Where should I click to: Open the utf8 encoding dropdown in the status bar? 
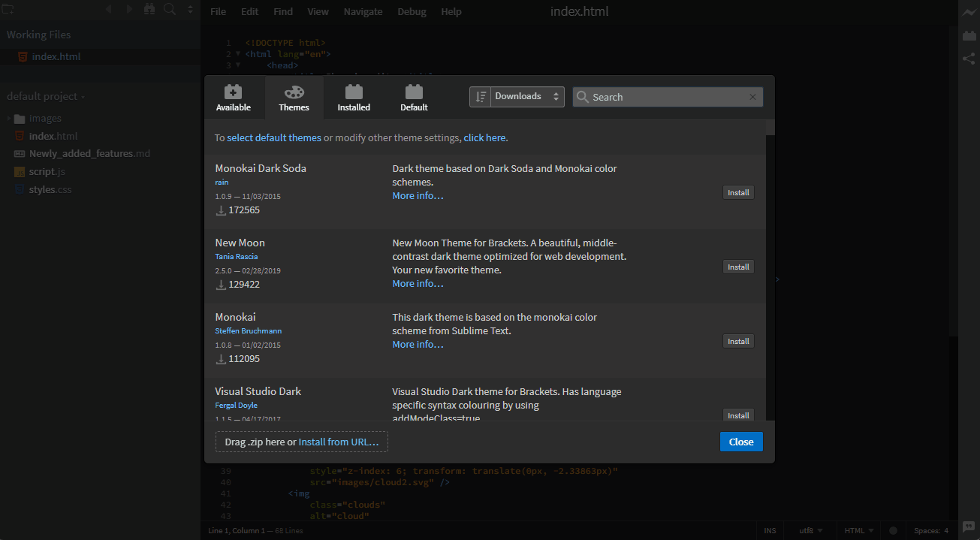click(x=810, y=530)
